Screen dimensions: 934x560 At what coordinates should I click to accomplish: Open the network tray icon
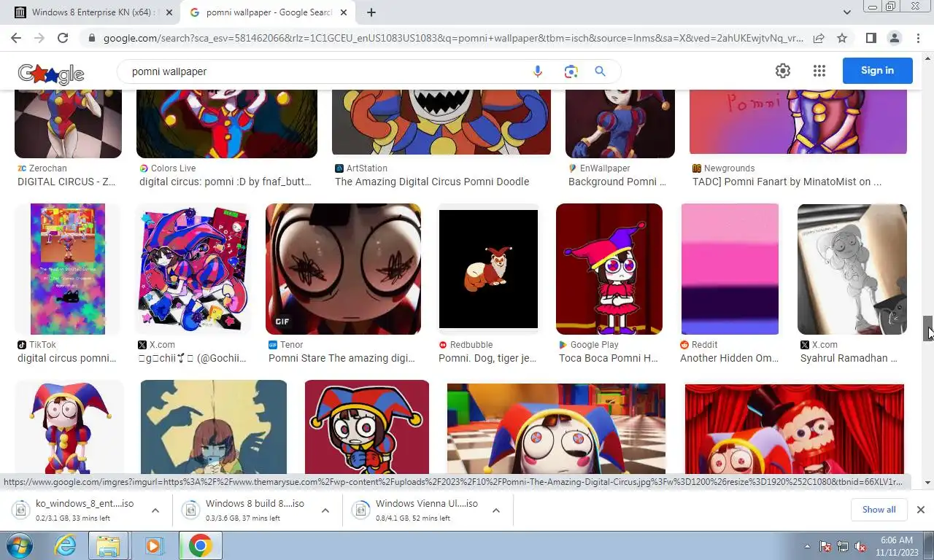[843, 546]
